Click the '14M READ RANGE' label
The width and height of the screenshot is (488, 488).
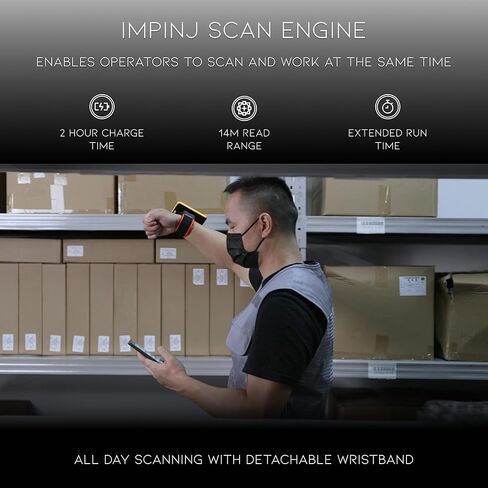[244, 139]
